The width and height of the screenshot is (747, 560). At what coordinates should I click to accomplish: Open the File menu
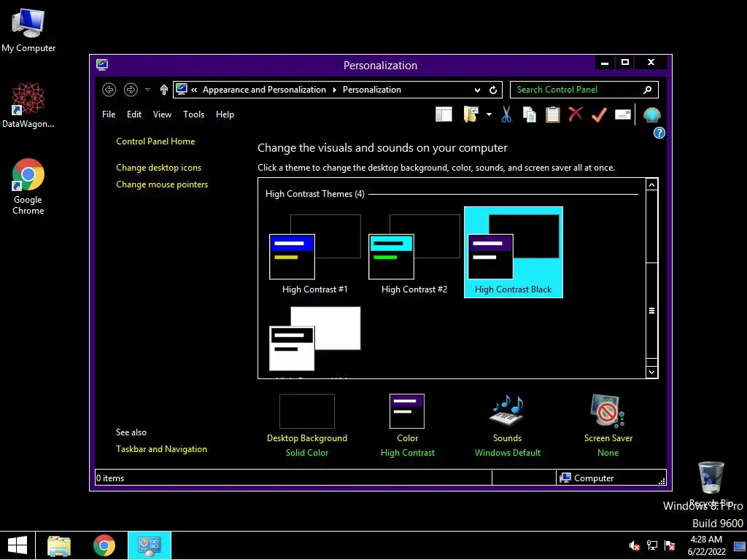point(109,114)
